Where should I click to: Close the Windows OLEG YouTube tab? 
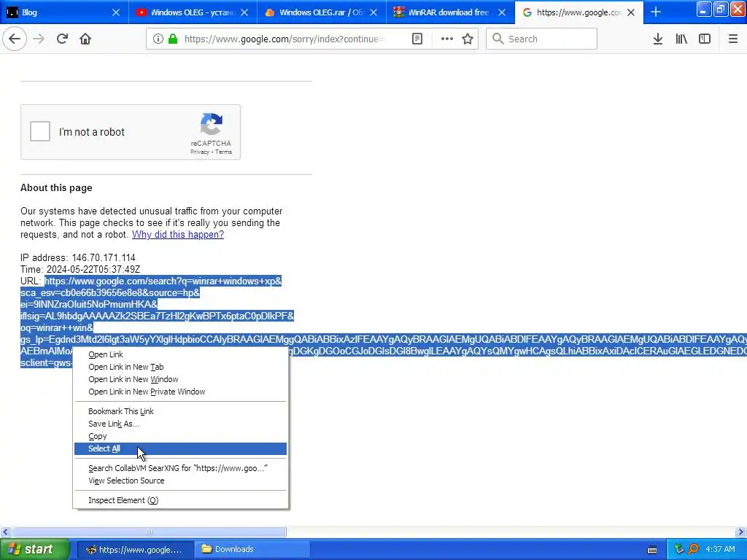pyautogui.click(x=244, y=12)
